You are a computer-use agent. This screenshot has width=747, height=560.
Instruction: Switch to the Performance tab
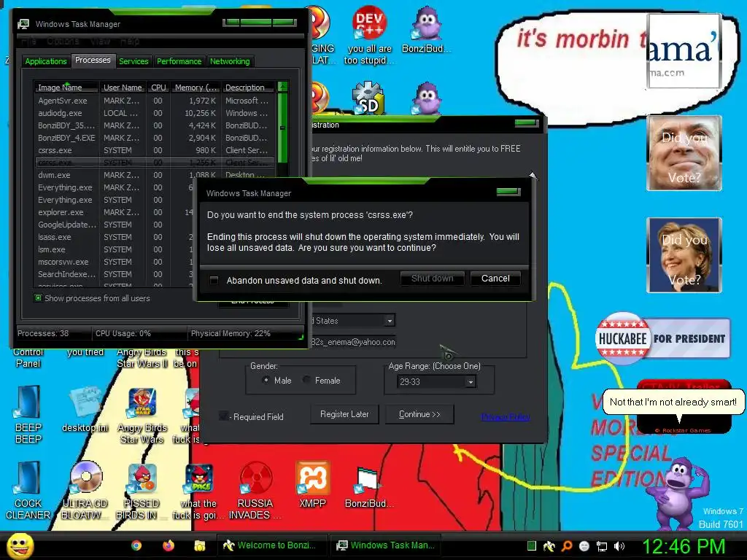[x=179, y=61]
